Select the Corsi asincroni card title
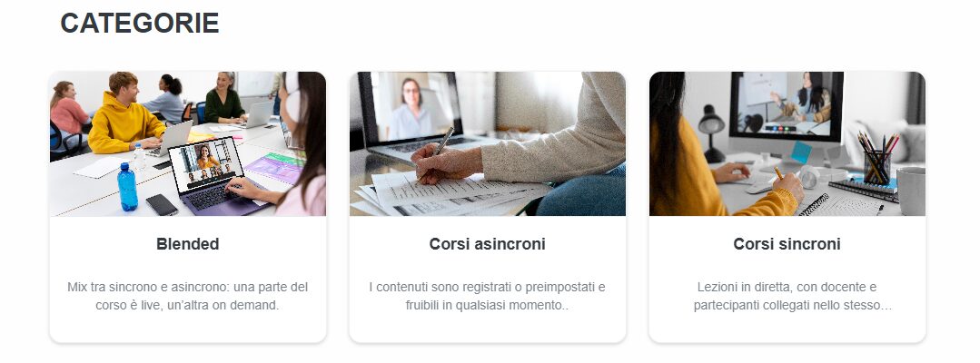Screen dimensions: 980x363 tap(488, 244)
